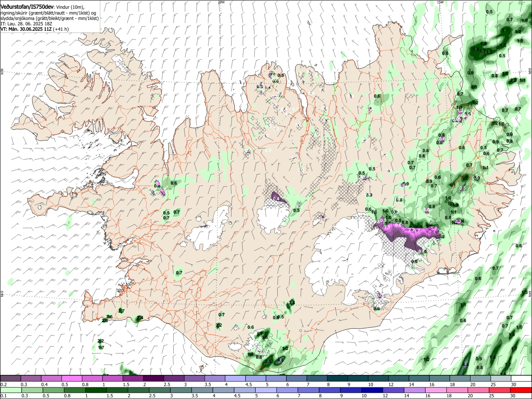The image size is (532, 399).
Task: Choose the 9 swatch on the upper snow scale
Action: pyautogui.click(x=357, y=378)
